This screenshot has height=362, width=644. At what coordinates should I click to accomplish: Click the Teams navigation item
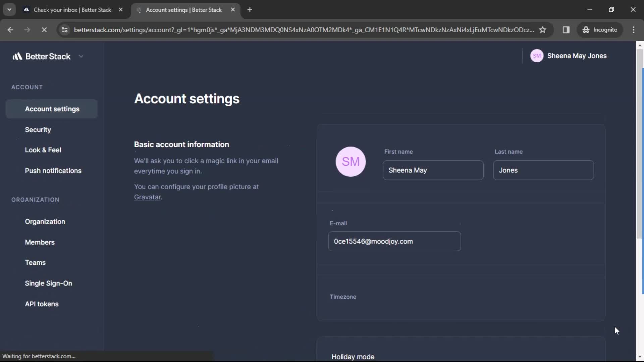pyautogui.click(x=35, y=262)
